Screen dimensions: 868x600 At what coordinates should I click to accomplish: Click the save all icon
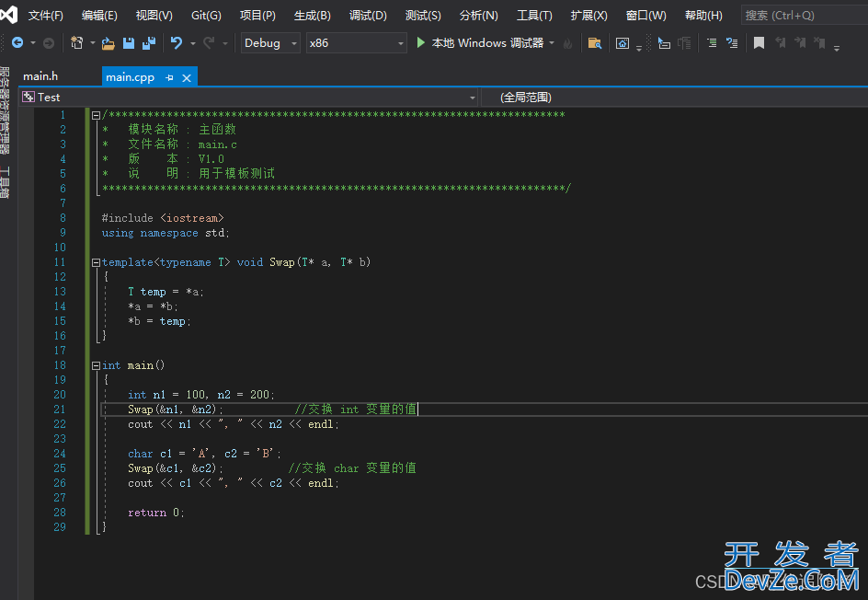coord(149,42)
